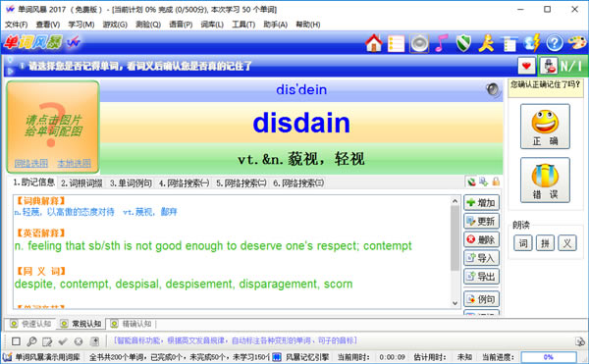Toggle the empty checkbox in bottom toolbar
This screenshot has height=364, width=589.
[x=16, y=341]
